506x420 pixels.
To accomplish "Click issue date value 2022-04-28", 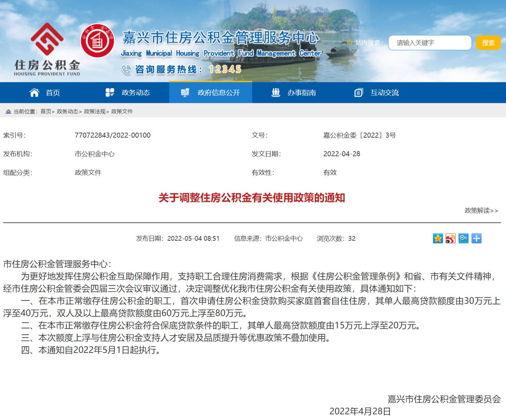I will [x=342, y=154].
